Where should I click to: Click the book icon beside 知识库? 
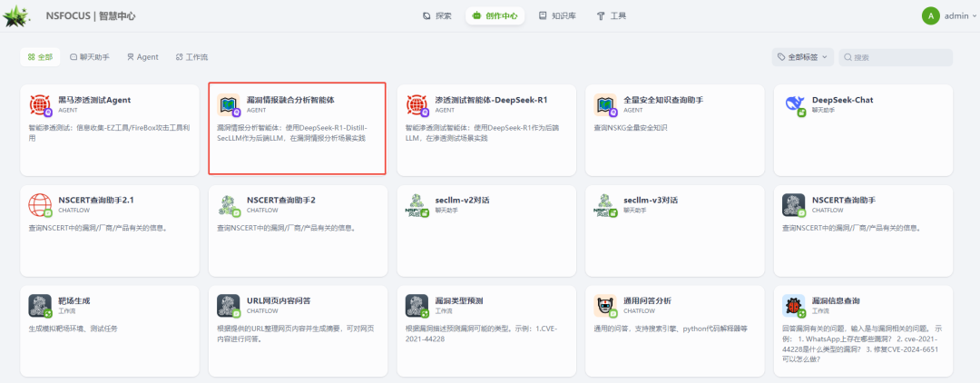tap(543, 16)
